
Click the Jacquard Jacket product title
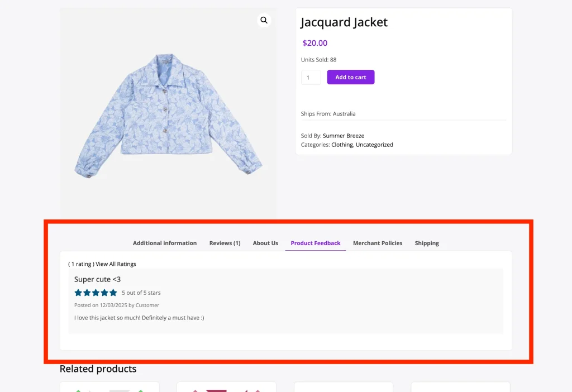coord(344,22)
